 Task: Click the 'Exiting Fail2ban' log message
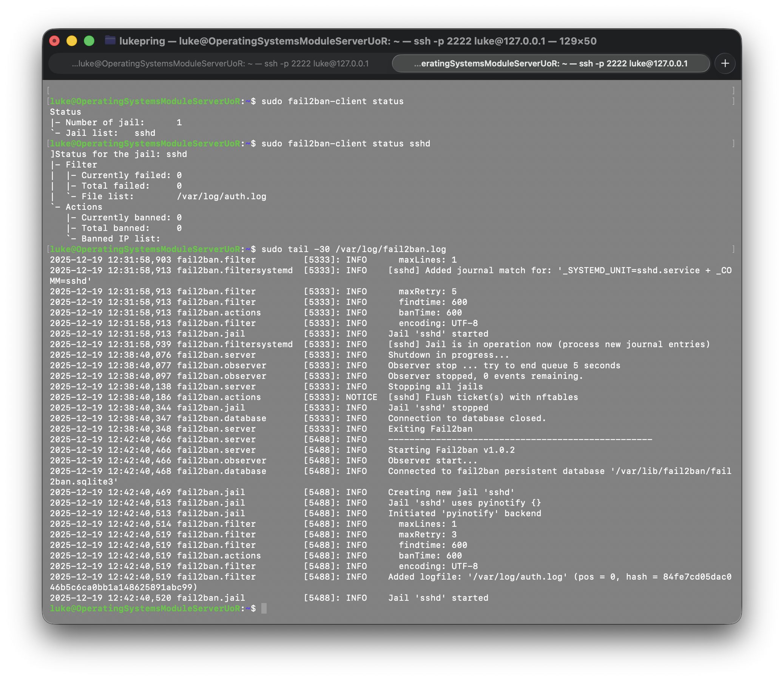click(430, 429)
